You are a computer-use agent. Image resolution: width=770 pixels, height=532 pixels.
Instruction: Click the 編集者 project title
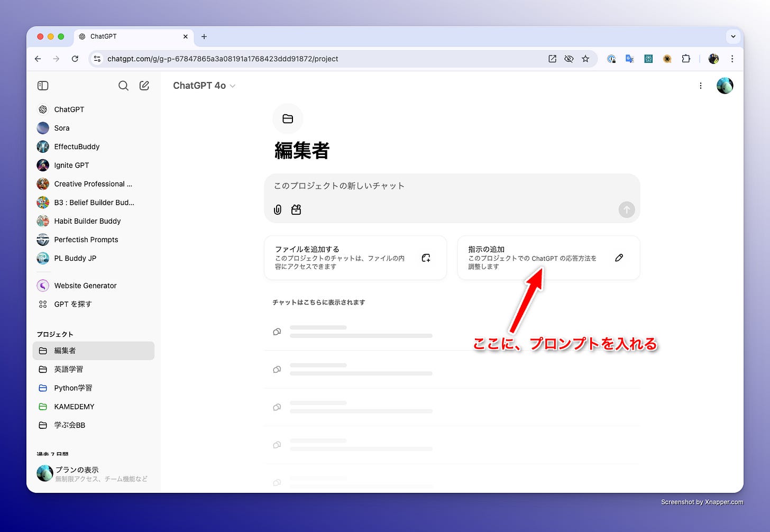(302, 151)
